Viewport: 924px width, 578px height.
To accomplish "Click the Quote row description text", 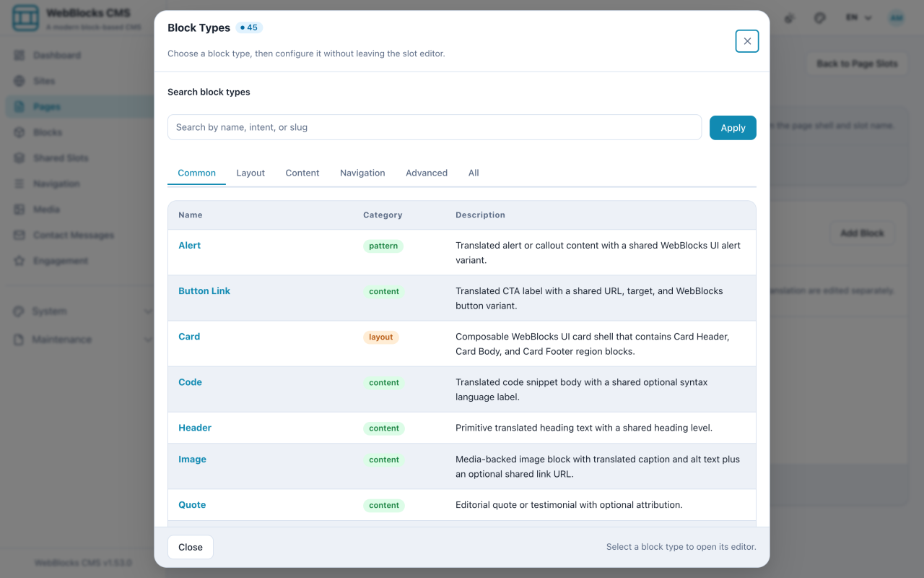I will click(x=569, y=505).
